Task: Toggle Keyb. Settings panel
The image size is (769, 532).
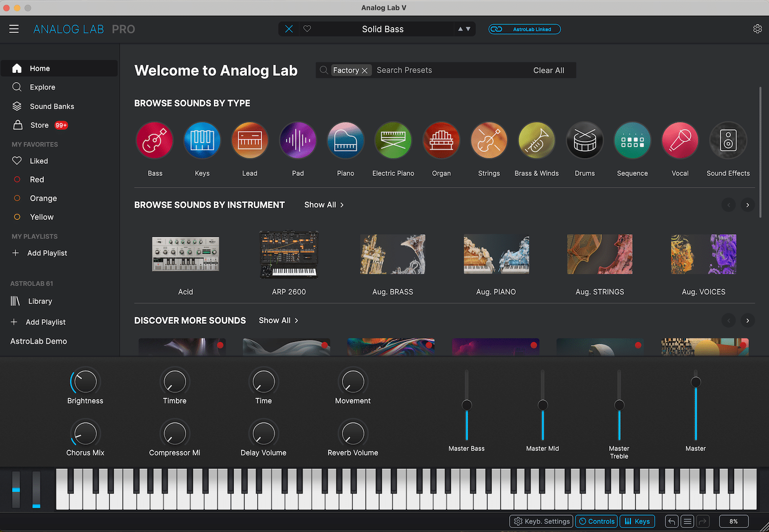Action: tap(541, 521)
